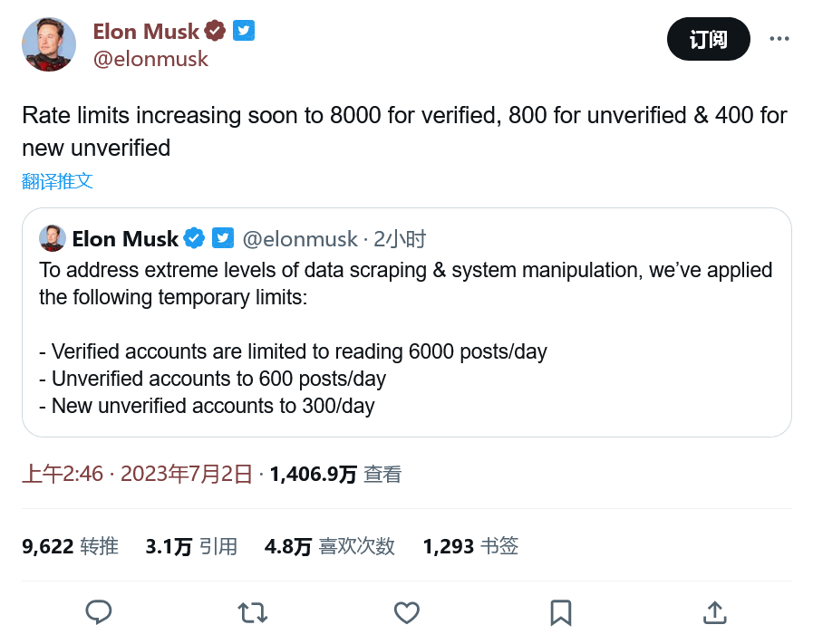Click the 翻译推文 translate link

(57, 181)
